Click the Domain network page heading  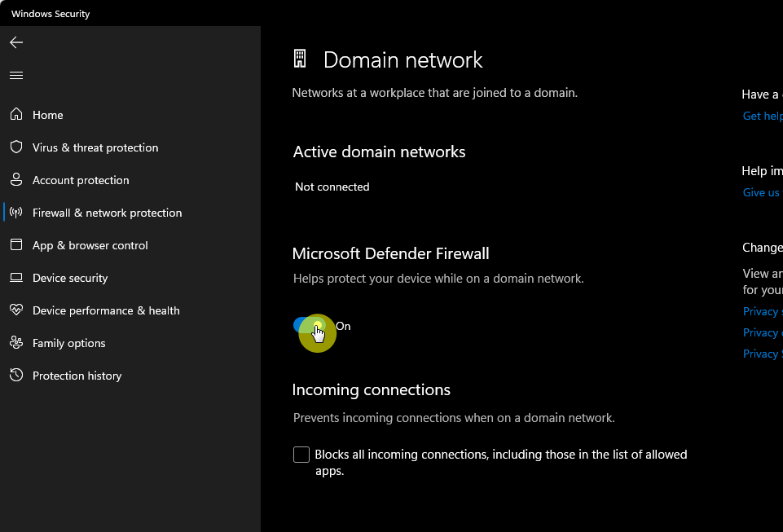403,60
